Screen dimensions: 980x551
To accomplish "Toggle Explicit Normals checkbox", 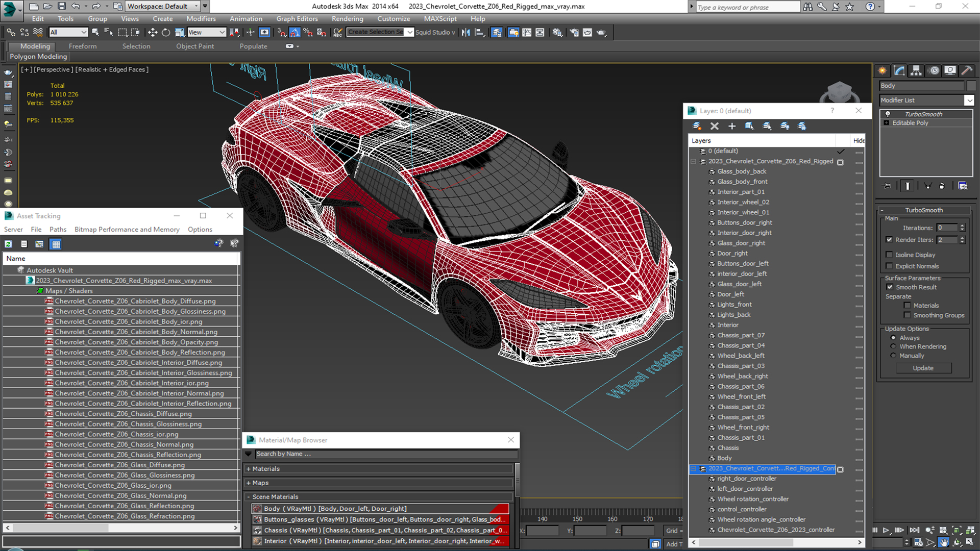I will [x=889, y=266].
